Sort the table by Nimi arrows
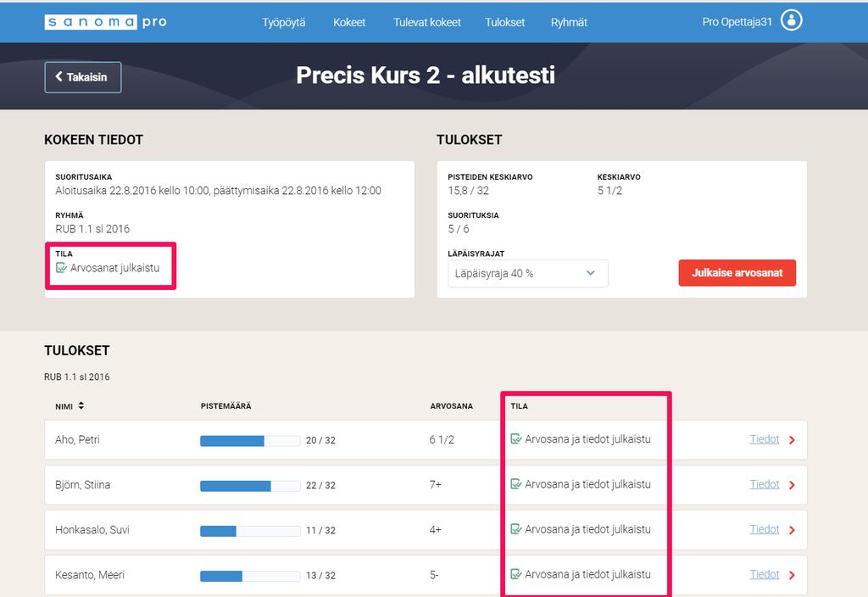868x597 pixels. click(81, 405)
